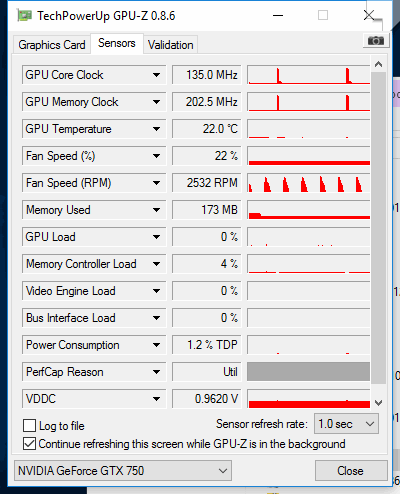This screenshot has width=400, height=494.
Task: Switch to the Graphics Card tab
Action: [x=52, y=45]
